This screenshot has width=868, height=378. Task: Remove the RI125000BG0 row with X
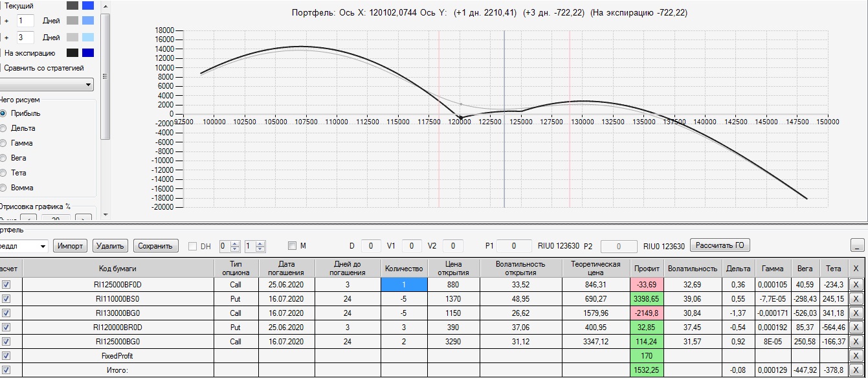(856, 341)
